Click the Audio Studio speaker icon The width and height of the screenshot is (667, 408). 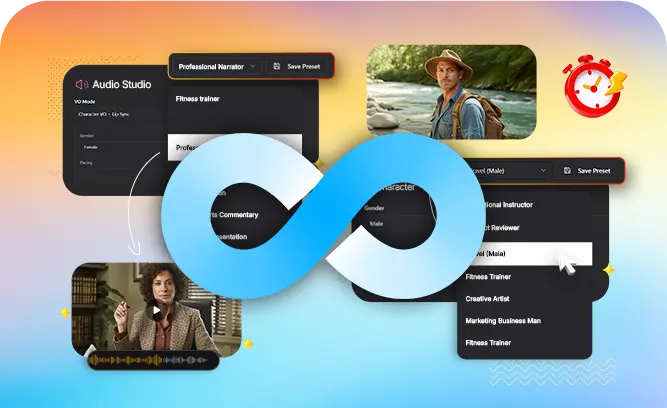81,84
